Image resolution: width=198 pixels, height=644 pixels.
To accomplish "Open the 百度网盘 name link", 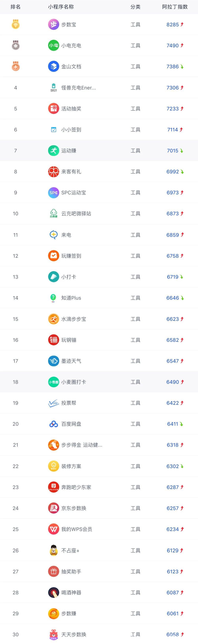I will point(71,424).
